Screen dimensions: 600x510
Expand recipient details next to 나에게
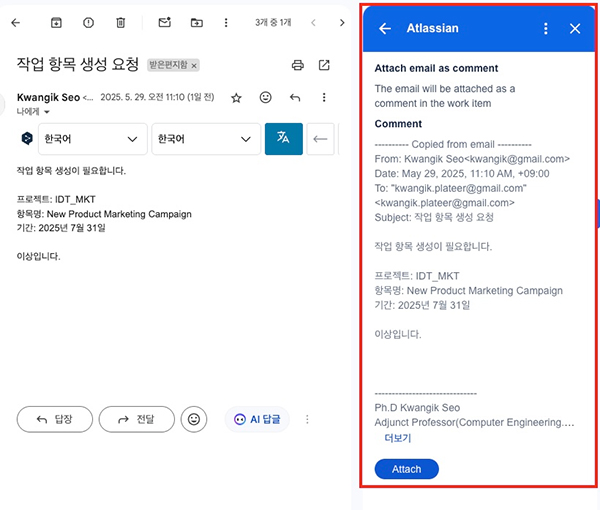pos(47,112)
